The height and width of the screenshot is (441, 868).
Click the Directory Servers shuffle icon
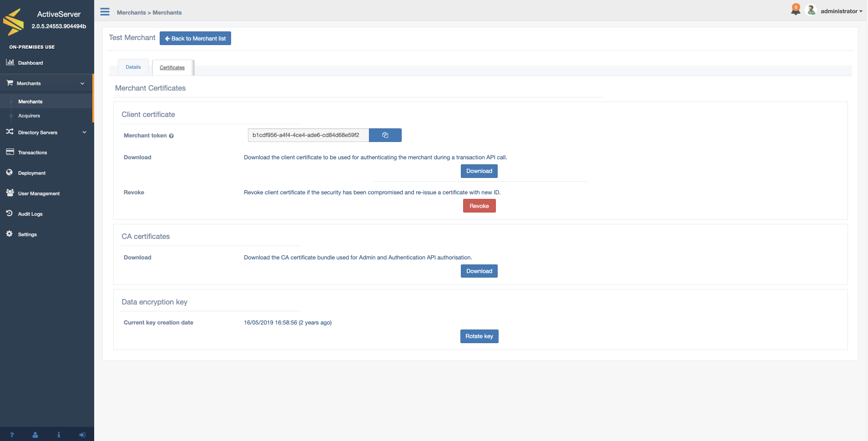coord(10,132)
